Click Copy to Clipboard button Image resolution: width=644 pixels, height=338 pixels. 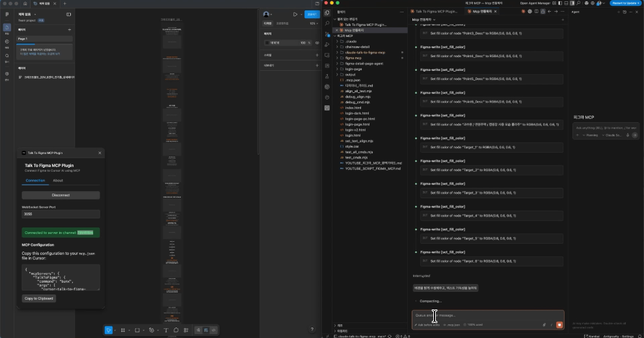click(39, 298)
